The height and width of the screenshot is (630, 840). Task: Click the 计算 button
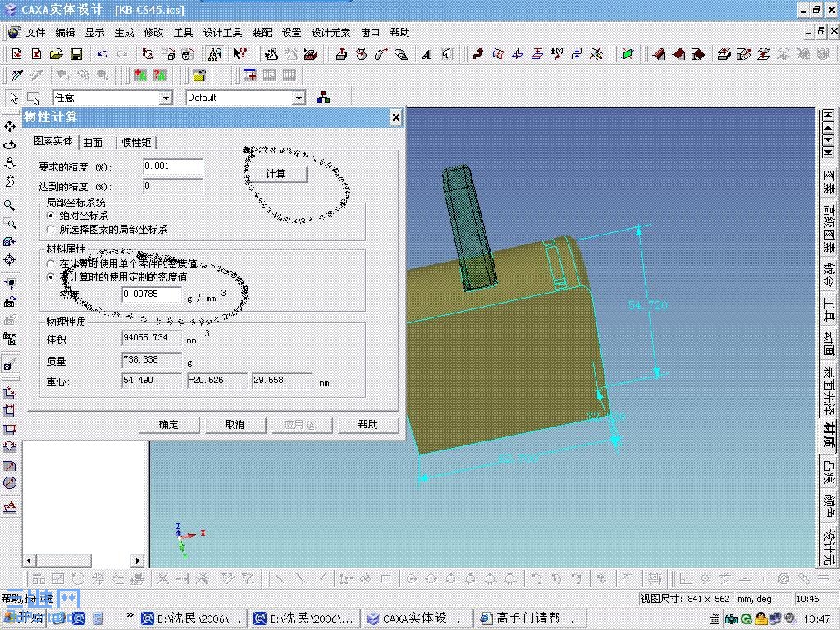point(276,174)
